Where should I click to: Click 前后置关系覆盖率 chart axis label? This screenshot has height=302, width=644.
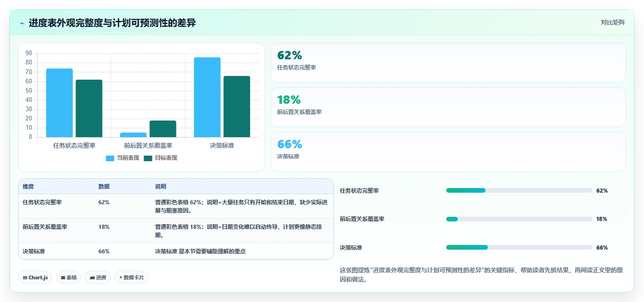tap(148, 145)
